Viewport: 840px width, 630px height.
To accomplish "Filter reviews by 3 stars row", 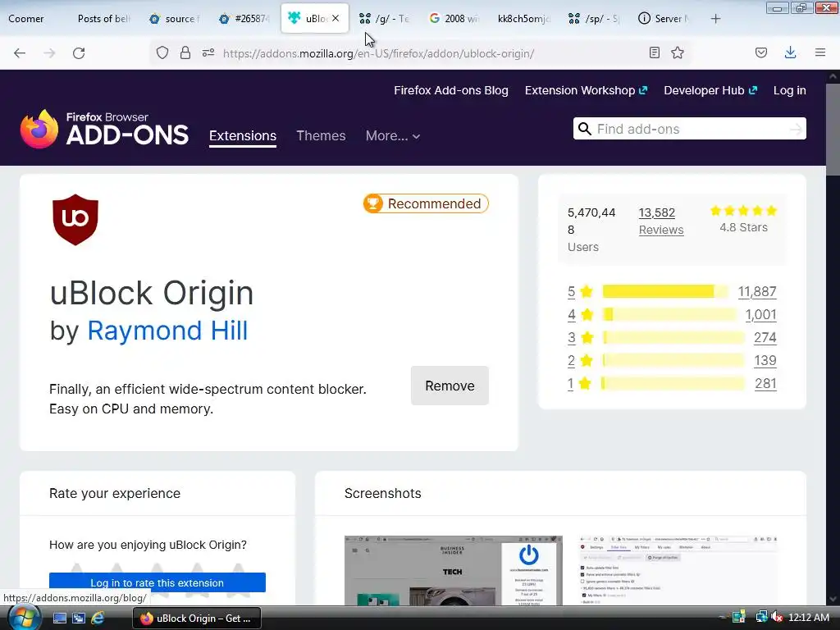I will pyautogui.click(x=672, y=337).
